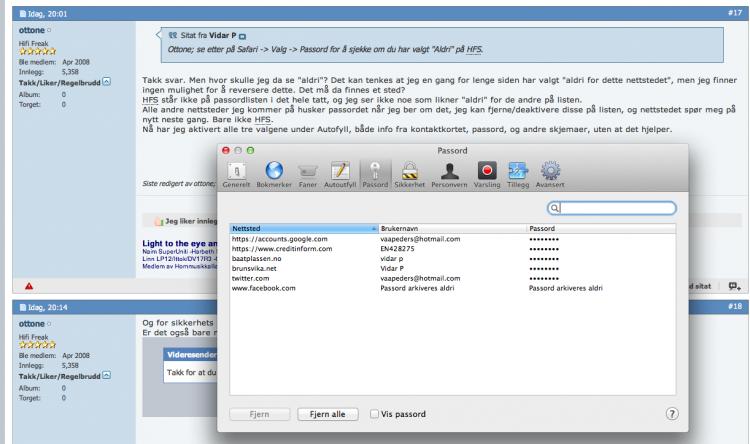Screen dimensions: 750x444
Task: Click the Passord column header
Action: [601, 229]
